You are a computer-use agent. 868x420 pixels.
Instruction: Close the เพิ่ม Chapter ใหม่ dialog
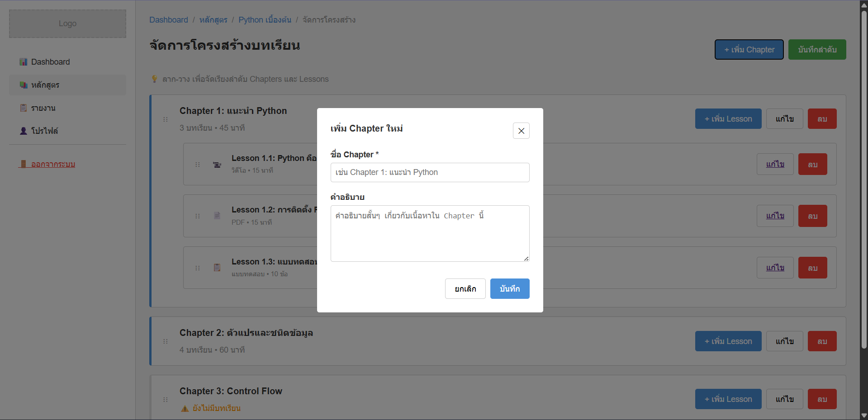(x=521, y=131)
